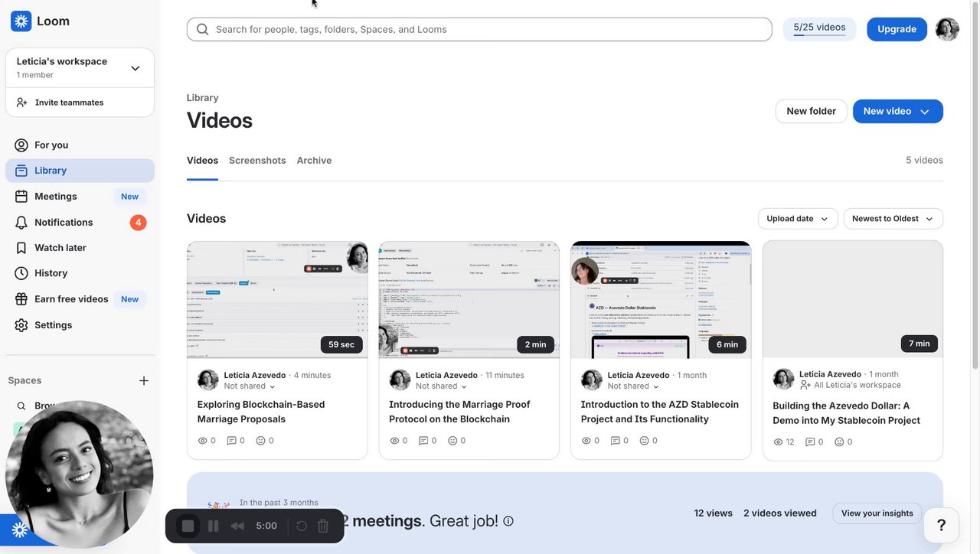Select Library in the sidebar
This screenshot has height=554, width=980.
[x=80, y=171]
